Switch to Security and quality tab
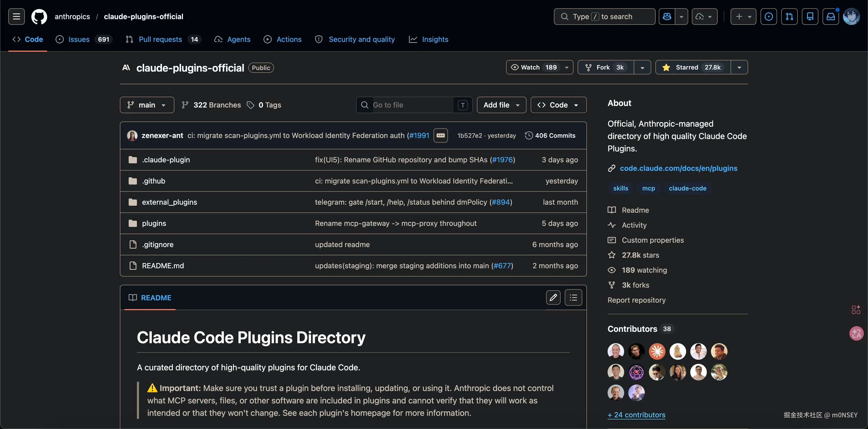This screenshot has width=868, height=429. [x=355, y=40]
